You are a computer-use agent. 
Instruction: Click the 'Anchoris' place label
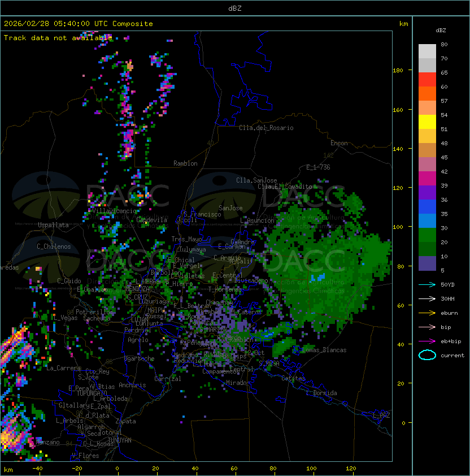[132, 385]
